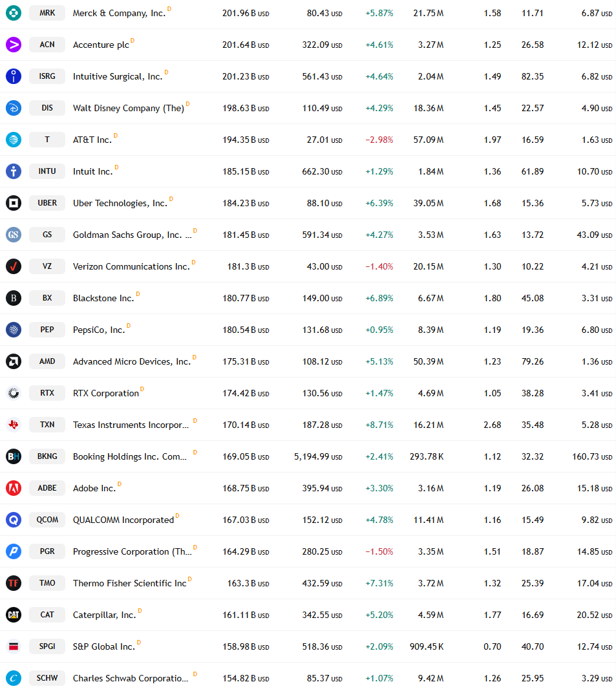Open the Thermo Fisher Scientific Inc link
616x693 pixels.
coord(129,583)
